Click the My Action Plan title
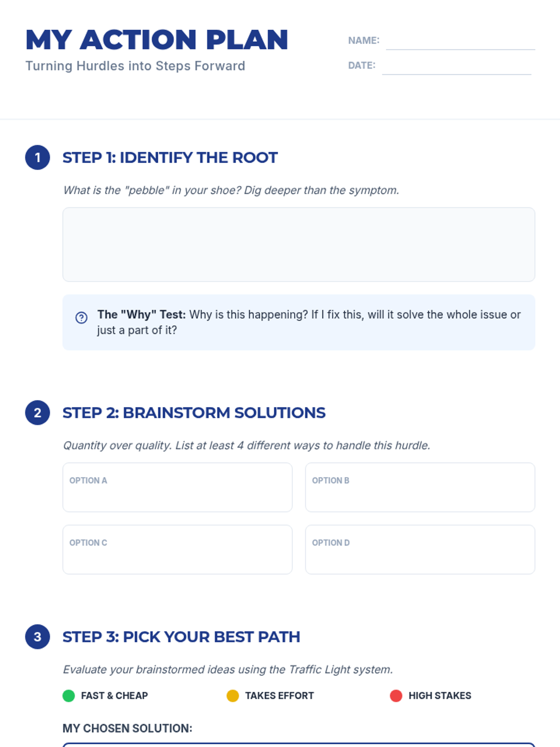The height and width of the screenshot is (747, 560). [156, 40]
